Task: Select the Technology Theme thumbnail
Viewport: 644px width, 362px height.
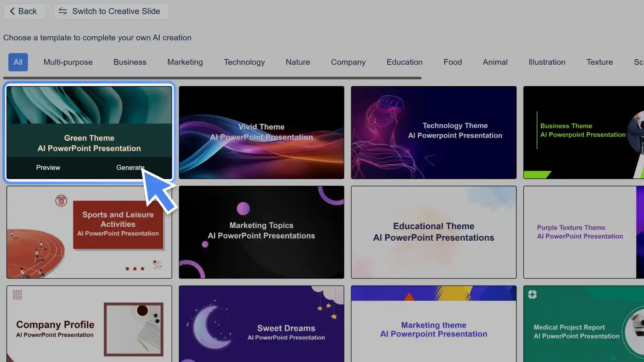Action: click(x=433, y=132)
